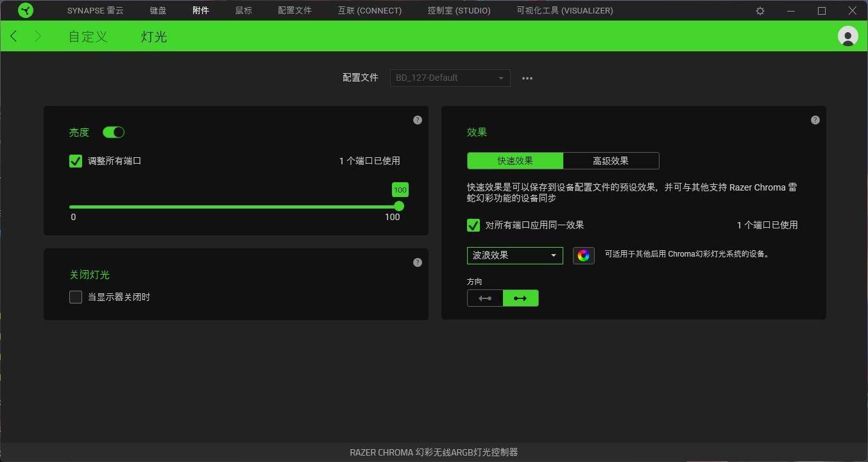The image size is (868, 462).
Task: Go back with the left arrow
Action: pos(13,37)
